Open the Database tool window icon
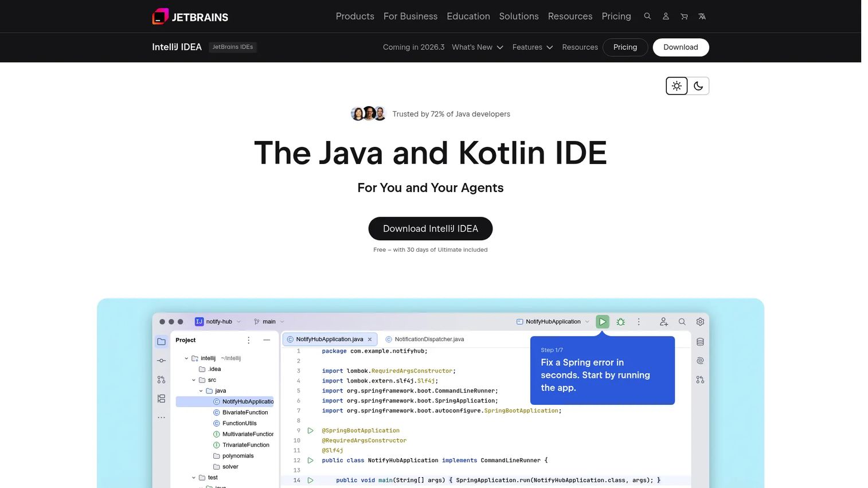The height and width of the screenshot is (488, 868). click(700, 342)
